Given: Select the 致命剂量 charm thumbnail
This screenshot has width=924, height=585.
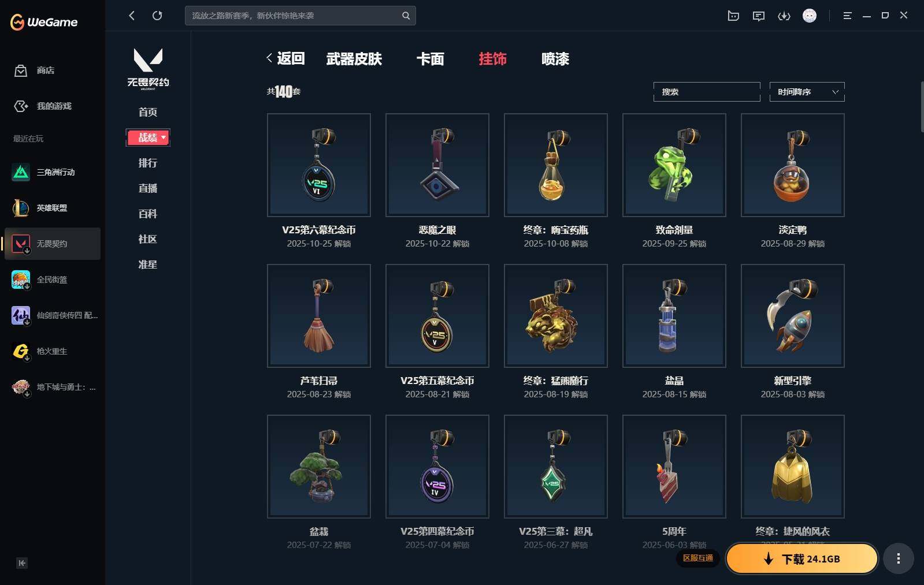Looking at the screenshot, I should point(674,165).
